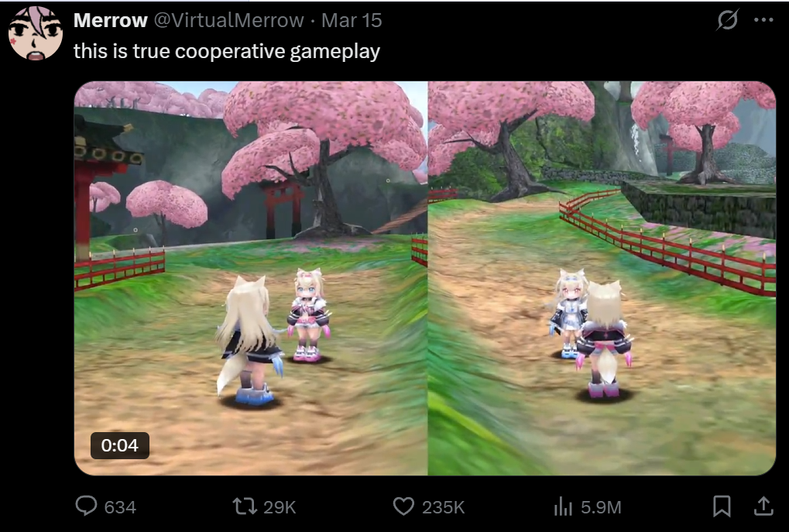Click the tweet text 'this is true cooperative gameplay'
Screen dimensions: 789x532
pos(226,51)
